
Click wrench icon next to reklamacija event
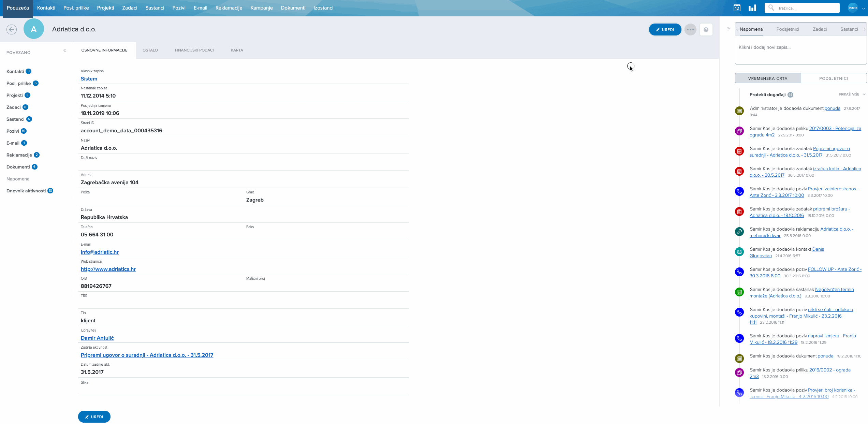(739, 232)
